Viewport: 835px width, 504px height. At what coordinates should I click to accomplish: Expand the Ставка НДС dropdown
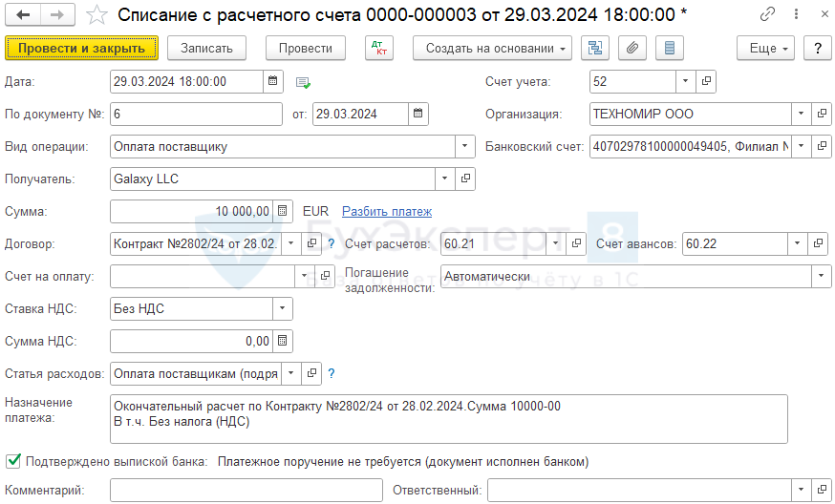(282, 308)
